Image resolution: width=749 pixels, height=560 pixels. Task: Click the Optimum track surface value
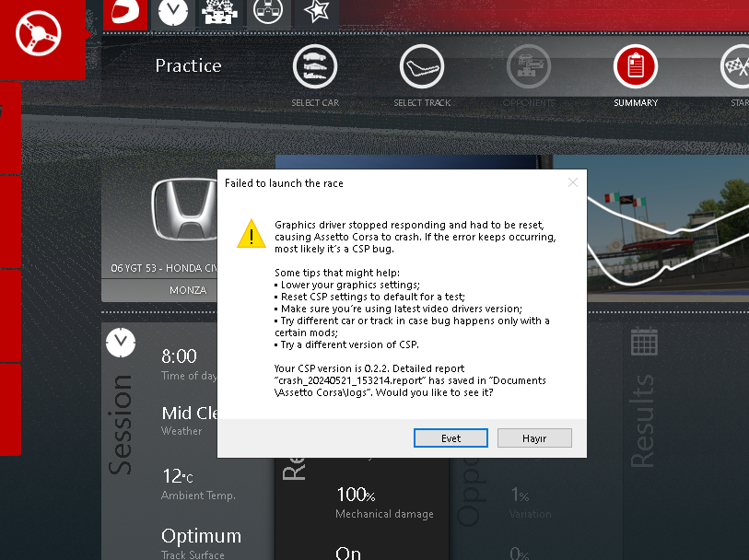[x=201, y=536]
